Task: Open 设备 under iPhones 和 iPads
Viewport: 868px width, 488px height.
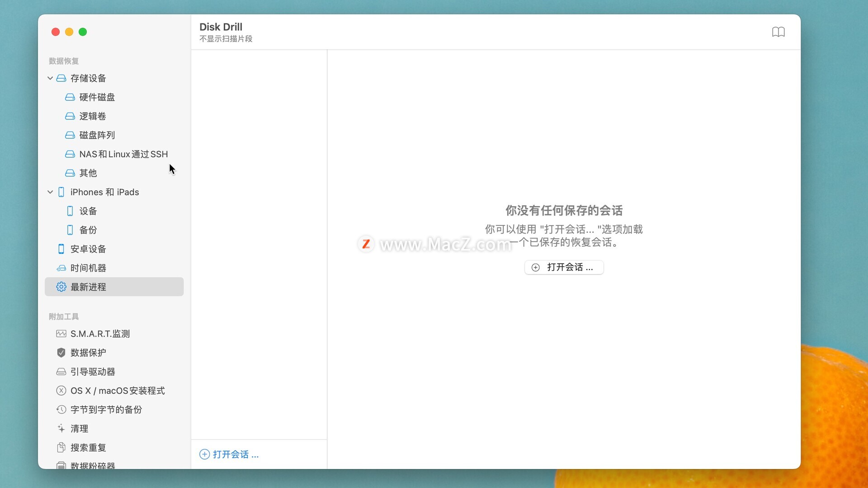Action: [x=88, y=211]
